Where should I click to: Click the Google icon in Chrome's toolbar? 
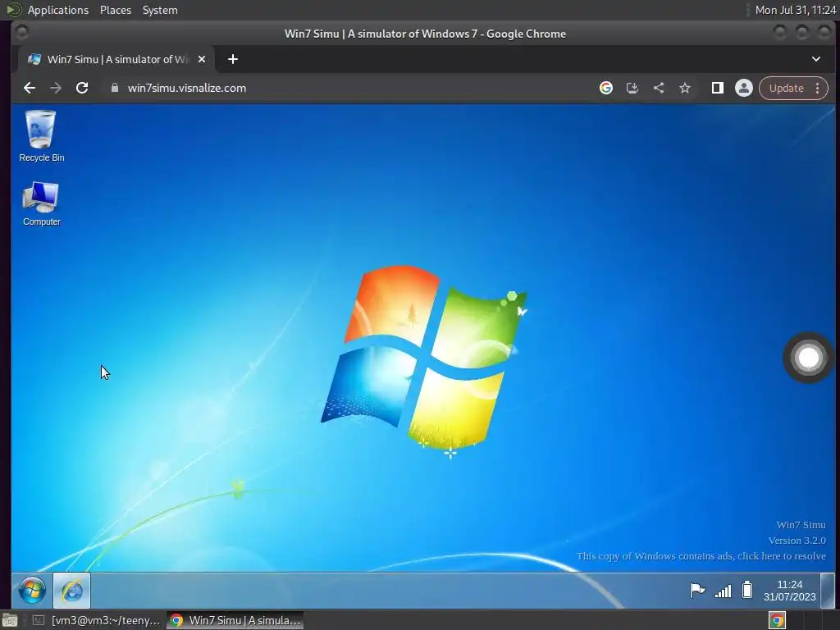pyautogui.click(x=606, y=88)
